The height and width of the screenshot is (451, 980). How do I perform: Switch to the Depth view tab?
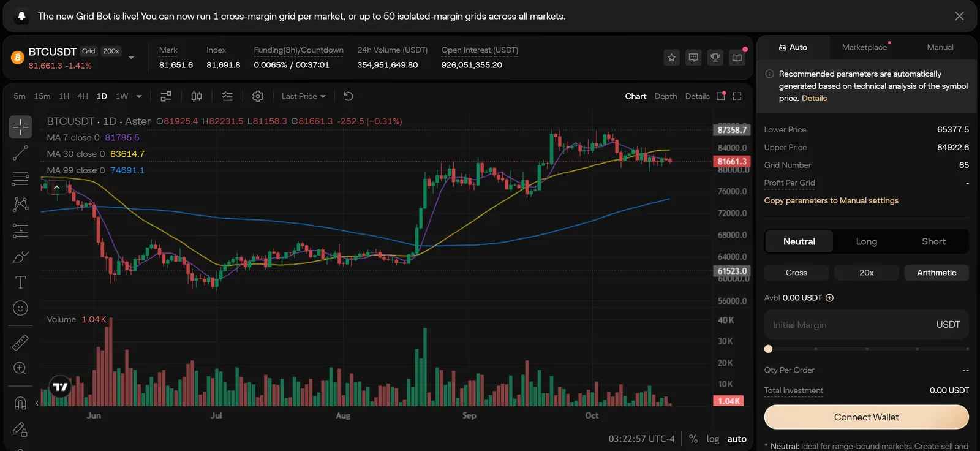666,96
